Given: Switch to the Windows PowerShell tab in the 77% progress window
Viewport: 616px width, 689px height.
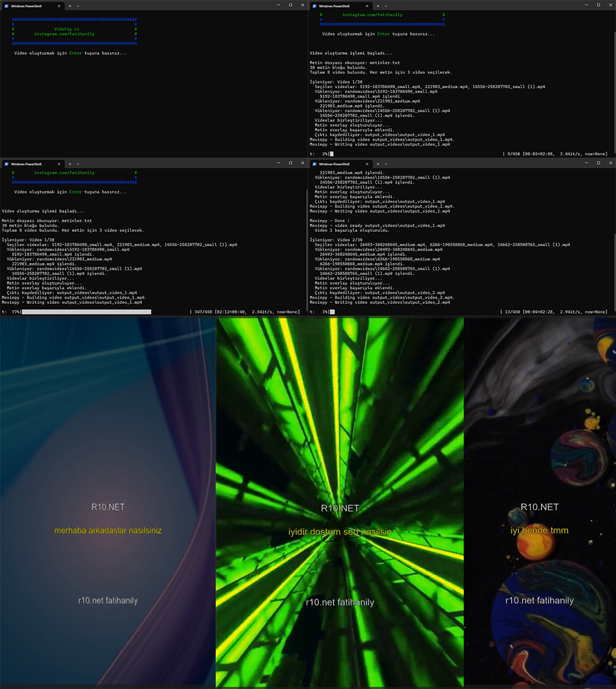Looking at the screenshot, I should coord(32,164).
